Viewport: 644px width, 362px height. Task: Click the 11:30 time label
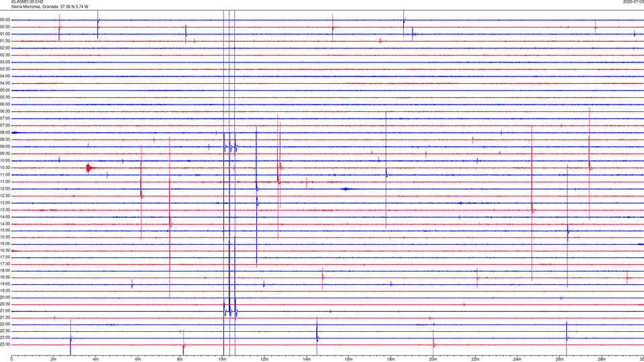(x=5, y=182)
